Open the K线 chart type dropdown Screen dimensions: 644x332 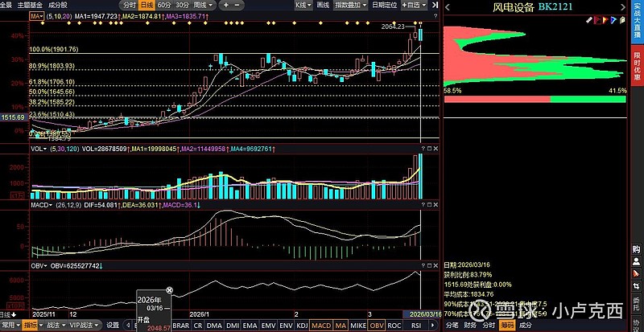pos(303,6)
